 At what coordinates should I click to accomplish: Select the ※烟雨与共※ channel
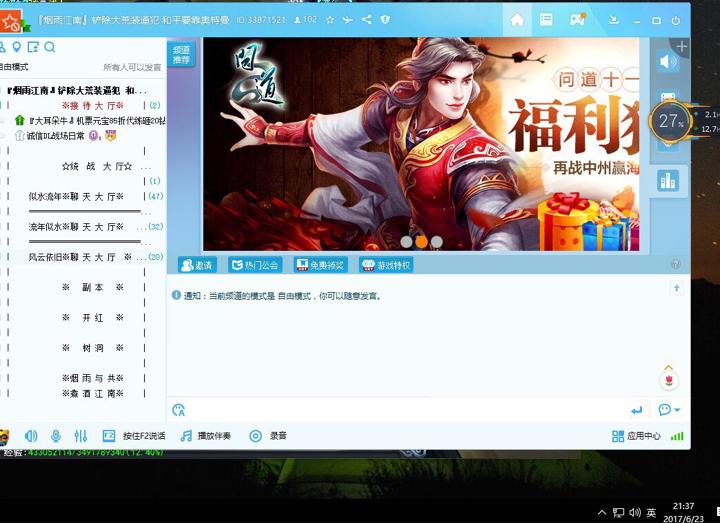click(93, 378)
